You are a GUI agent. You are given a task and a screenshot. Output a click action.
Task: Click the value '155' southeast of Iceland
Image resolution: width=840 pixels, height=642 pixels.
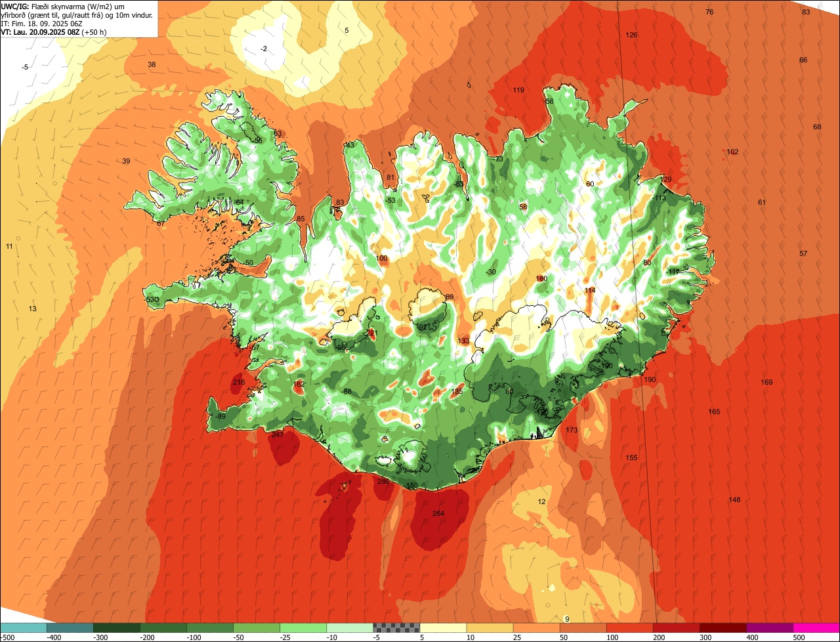[x=631, y=458]
